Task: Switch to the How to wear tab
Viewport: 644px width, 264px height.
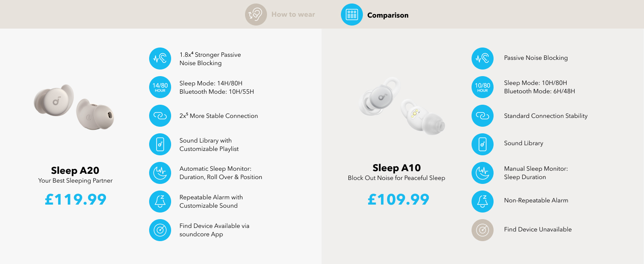Action: (293, 15)
